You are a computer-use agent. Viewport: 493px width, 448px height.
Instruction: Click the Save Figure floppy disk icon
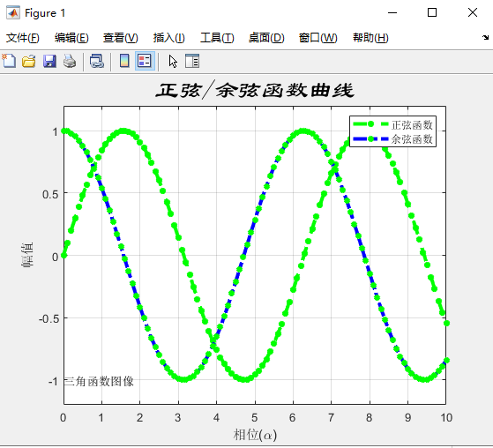[49, 61]
